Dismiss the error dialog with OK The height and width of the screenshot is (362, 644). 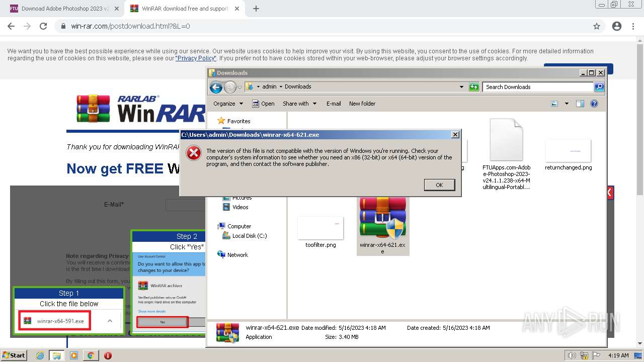pos(439,185)
